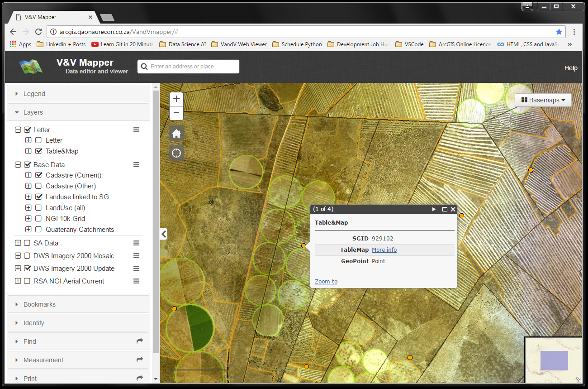Screen dimensions: 588x389
Task: Open DWS Imagery 2000 Mosaic options menu
Action: [136, 256]
